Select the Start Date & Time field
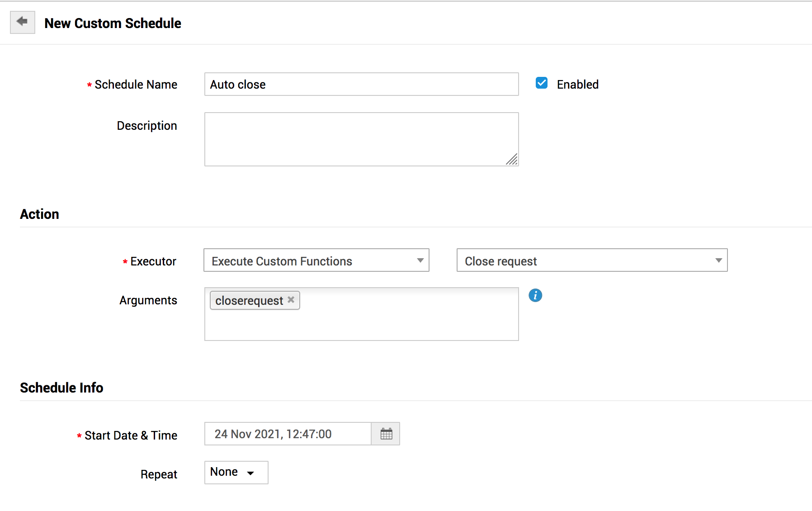The height and width of the screenshot is (511, 812). point(288,434)
